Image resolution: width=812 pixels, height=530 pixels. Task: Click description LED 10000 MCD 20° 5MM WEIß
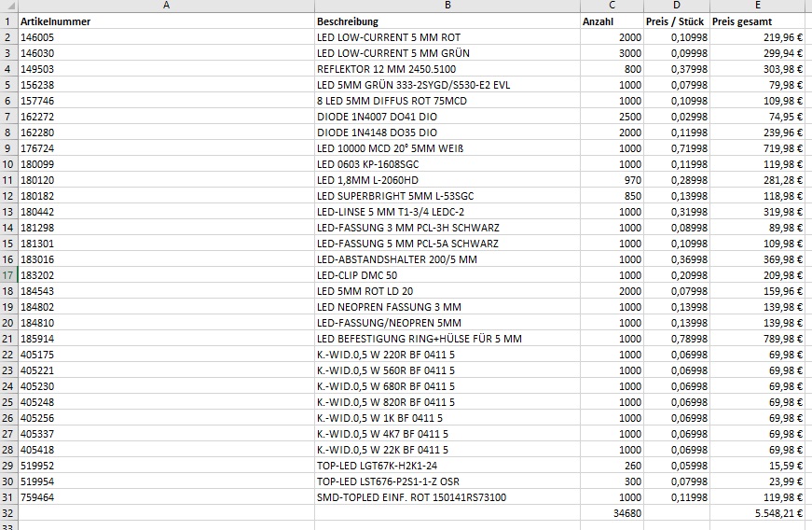(447, 148)
